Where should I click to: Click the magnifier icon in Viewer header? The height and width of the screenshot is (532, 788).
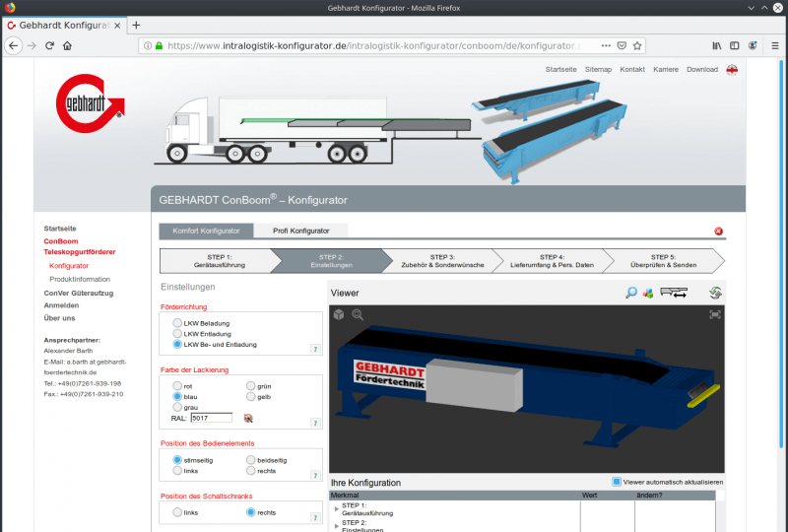(x=630, y=293)
